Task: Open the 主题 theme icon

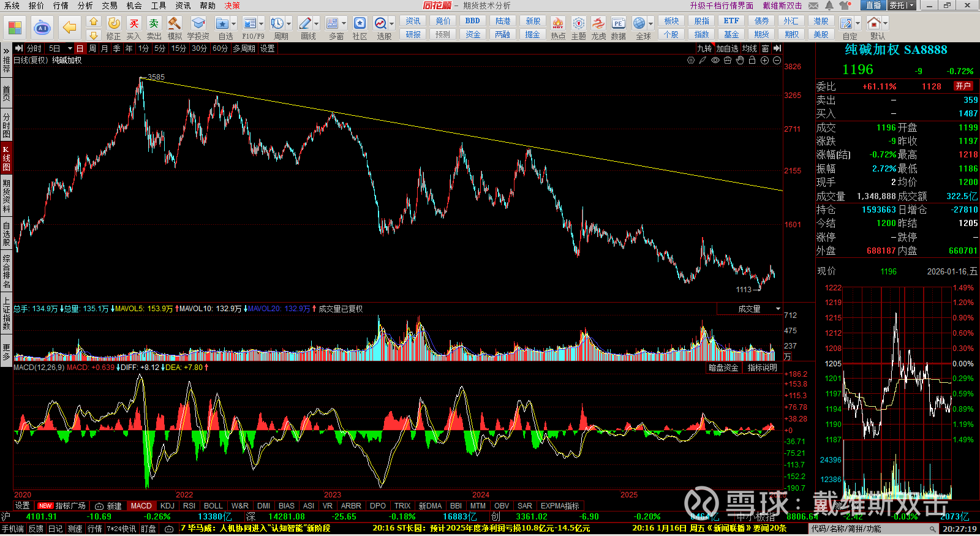Action: (x=578, y=23)
